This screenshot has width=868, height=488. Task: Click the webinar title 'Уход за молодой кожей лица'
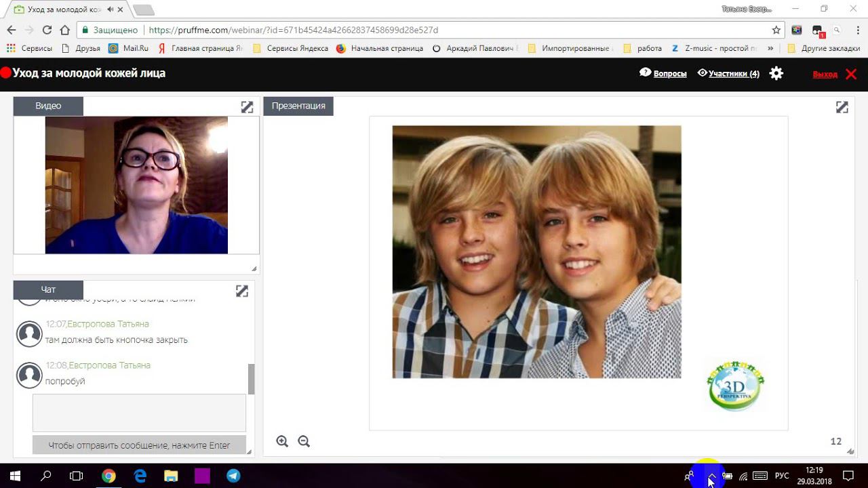[x=89, y=73]
